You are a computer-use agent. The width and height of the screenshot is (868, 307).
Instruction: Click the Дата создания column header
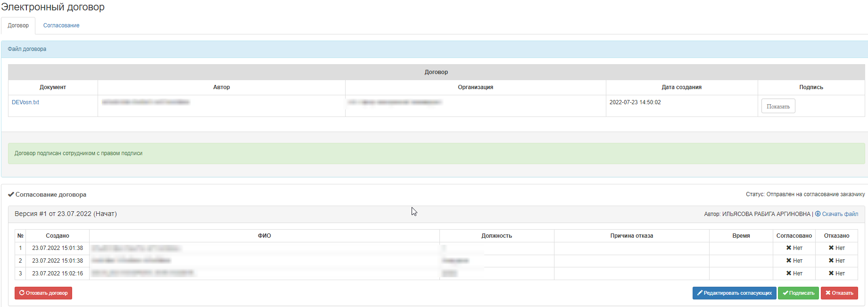tap(681, 87)
